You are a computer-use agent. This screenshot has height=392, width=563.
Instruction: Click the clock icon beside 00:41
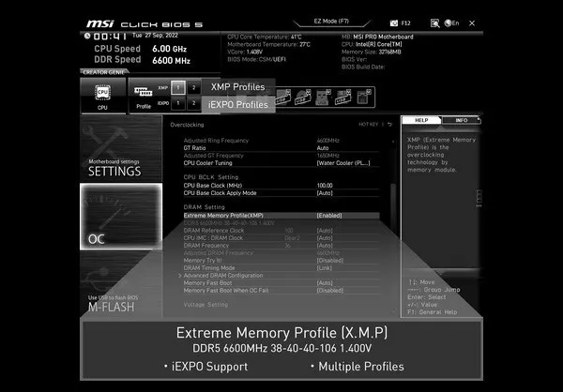coord(87,36)
